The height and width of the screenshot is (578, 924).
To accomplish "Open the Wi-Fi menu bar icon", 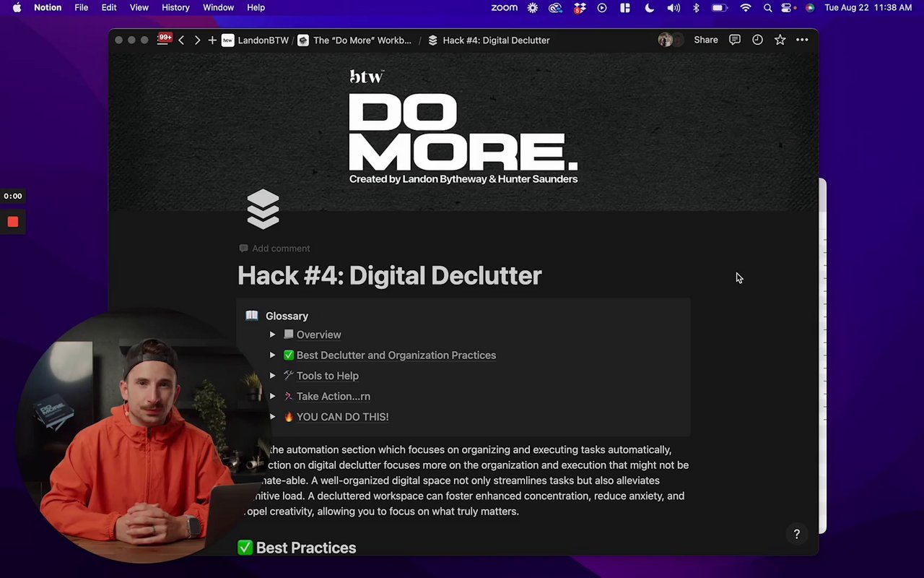I will tap(746, 7).
